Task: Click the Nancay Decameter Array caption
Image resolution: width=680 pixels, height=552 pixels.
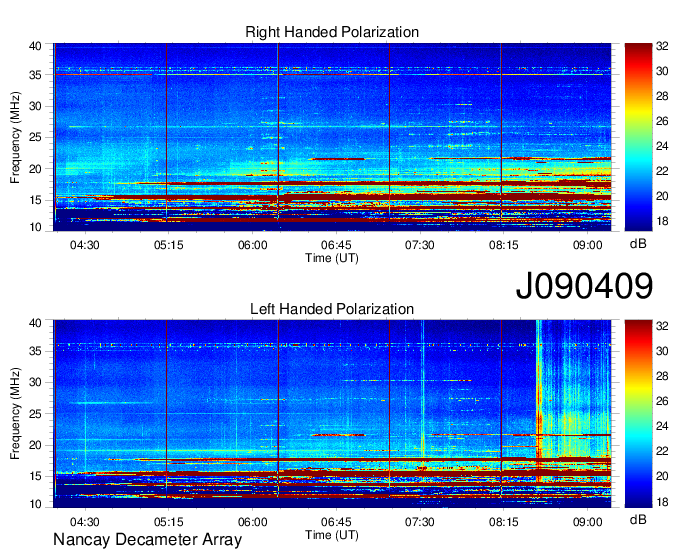Action: (147, 540)
